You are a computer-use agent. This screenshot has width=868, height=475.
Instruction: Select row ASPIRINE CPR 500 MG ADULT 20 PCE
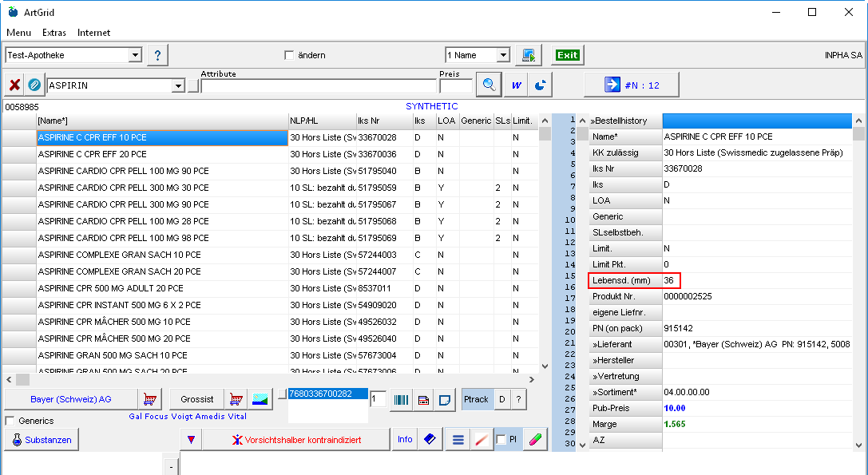click(x=162, y=288)
